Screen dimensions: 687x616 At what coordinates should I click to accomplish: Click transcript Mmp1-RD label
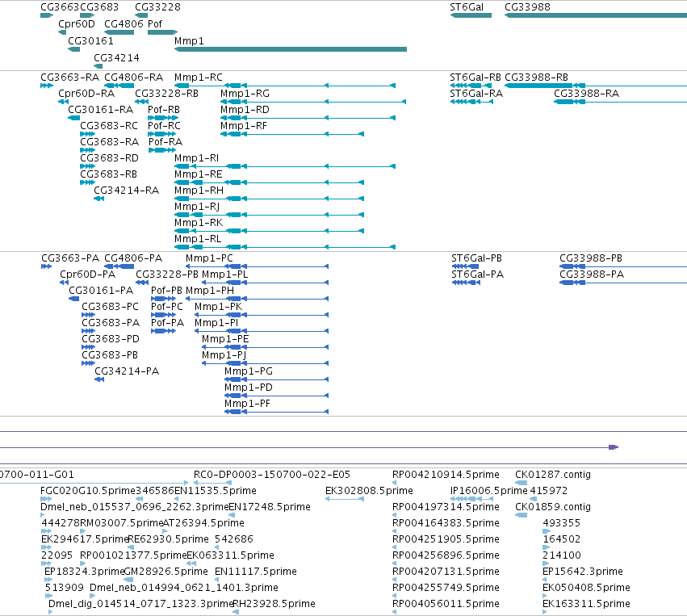click(245, 110)
